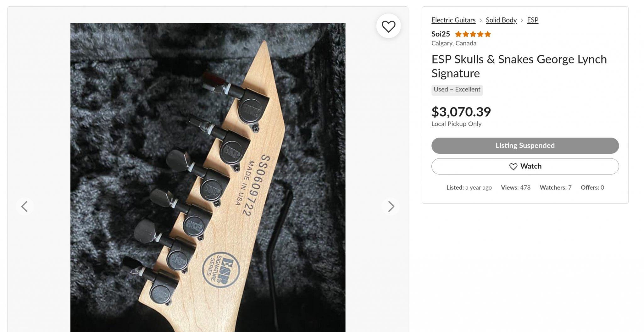This screenshot has width=644, height=332.
Task: Navigate to the Solid Body category
Action: (501, 20)
